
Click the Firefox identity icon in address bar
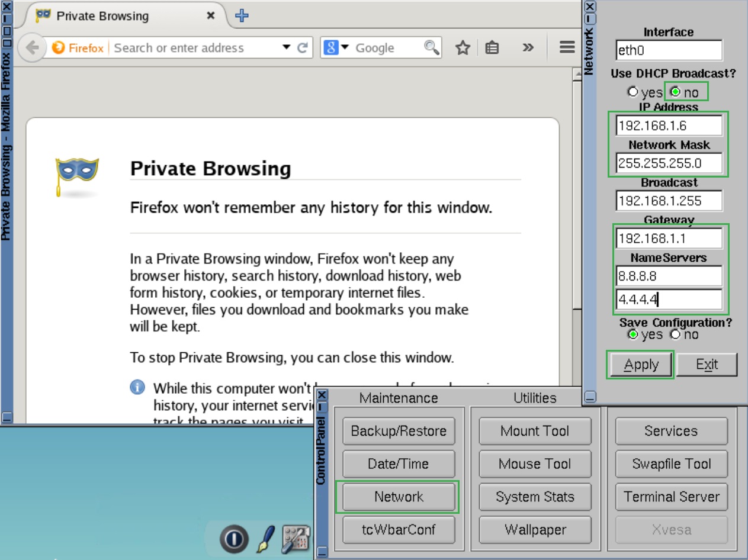pyautogui.click(x=78, y=48)
